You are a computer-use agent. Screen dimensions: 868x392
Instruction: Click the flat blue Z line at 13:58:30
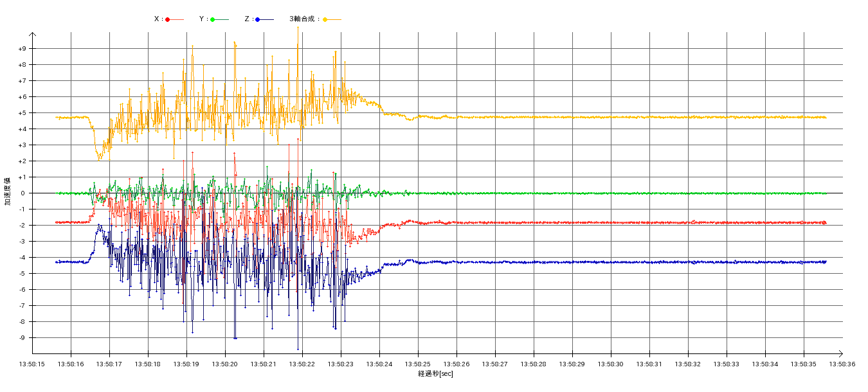pos(611,262)
